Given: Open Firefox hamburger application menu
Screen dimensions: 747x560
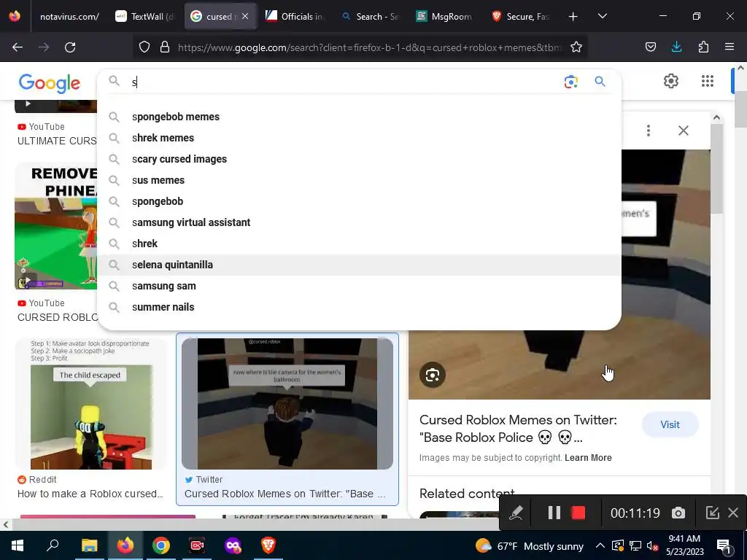Looking at the screenshot, I should tap(729, 47).
